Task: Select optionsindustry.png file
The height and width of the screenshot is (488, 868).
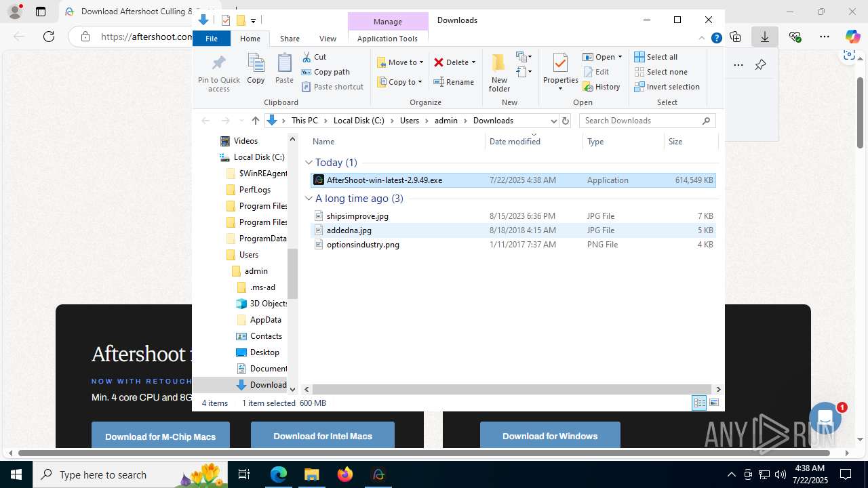Action: pyautogui.click(x=513, y=245)
